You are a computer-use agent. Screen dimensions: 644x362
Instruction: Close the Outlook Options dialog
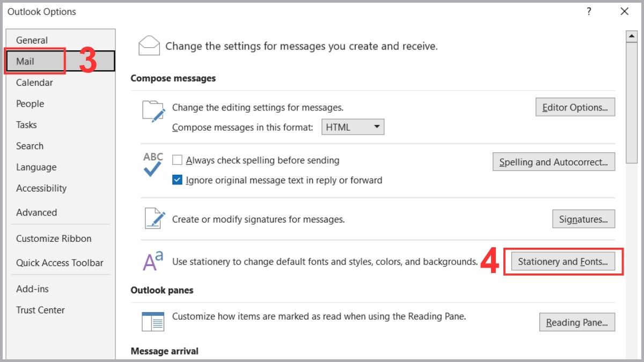[x=624, y=11]
